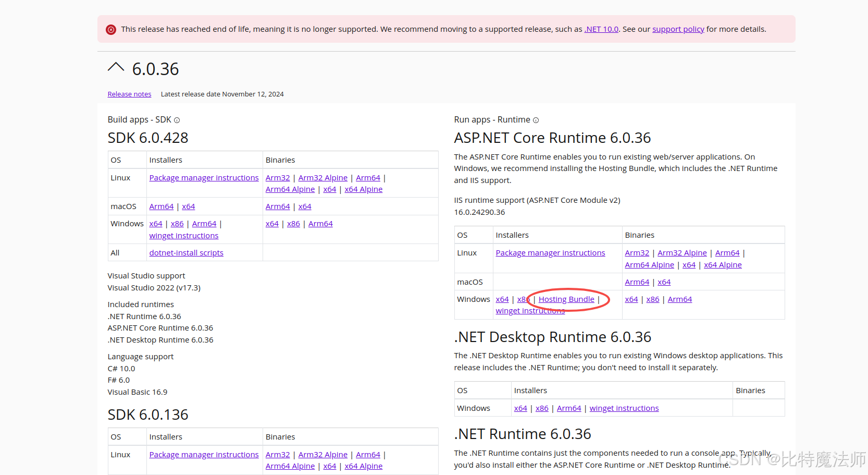
Task: Open the .NET 10.0 link in banner
Action: (x=601, y=29)
